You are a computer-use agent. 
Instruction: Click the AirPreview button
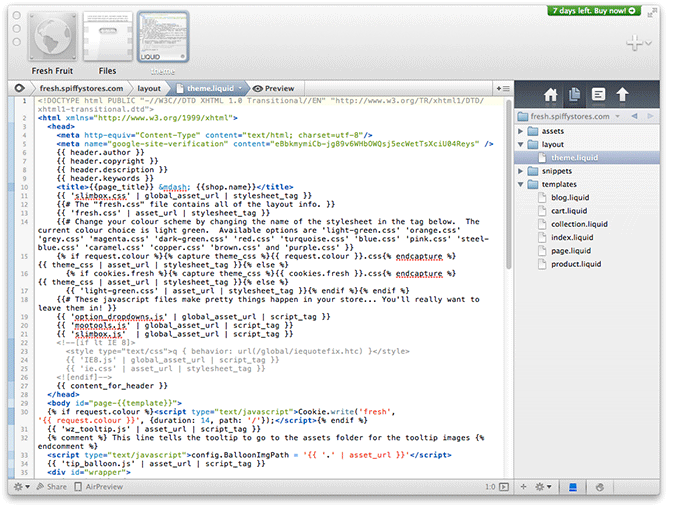pos(99,487)
